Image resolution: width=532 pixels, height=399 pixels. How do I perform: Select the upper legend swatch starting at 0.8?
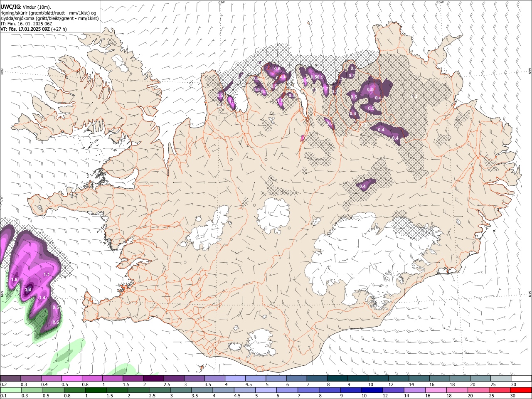[x=92, y=379]
